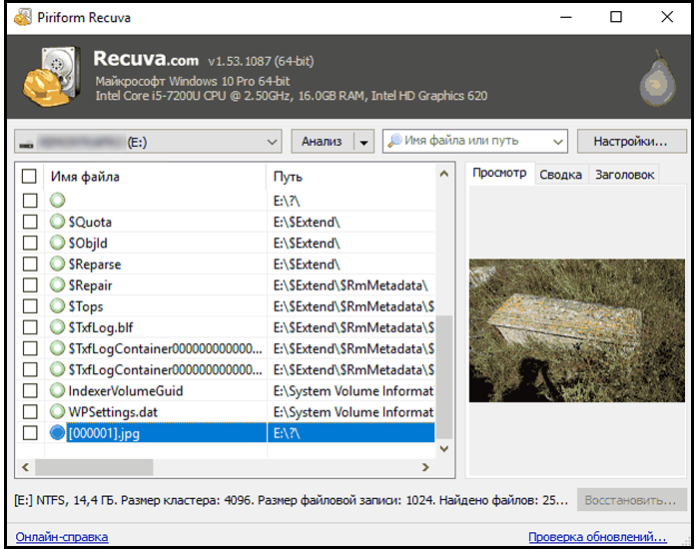Click the Анализ scan button
The width and height of the screenshot is (699, 549).
click(322, 142)
